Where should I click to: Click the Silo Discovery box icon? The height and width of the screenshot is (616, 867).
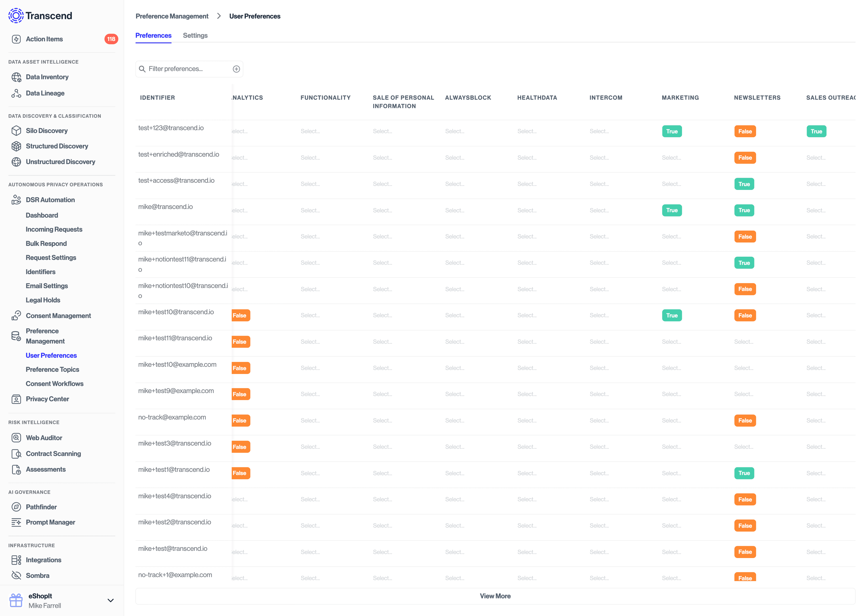point(16,130)
